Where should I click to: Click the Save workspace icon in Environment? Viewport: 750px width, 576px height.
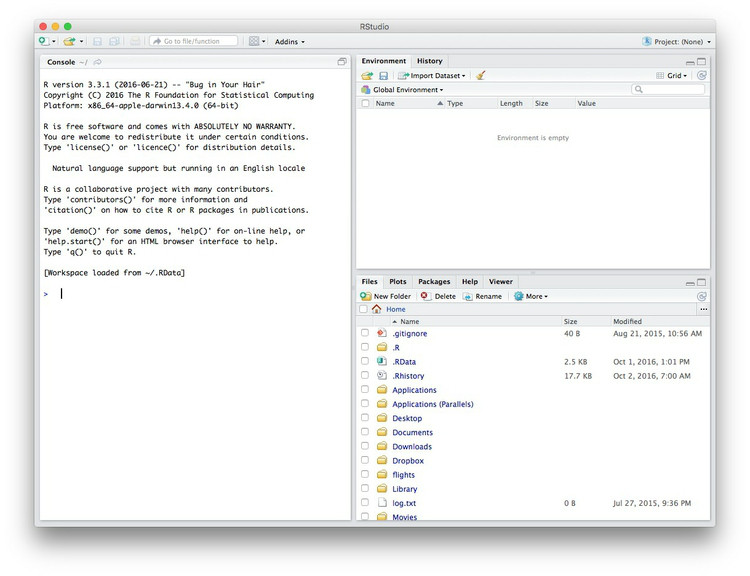(x=383, y=76)
